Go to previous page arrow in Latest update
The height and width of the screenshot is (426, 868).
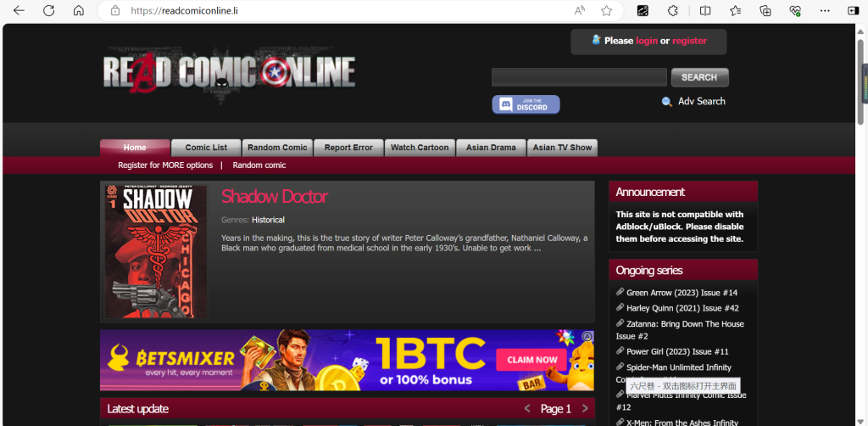tap(527, 409)
